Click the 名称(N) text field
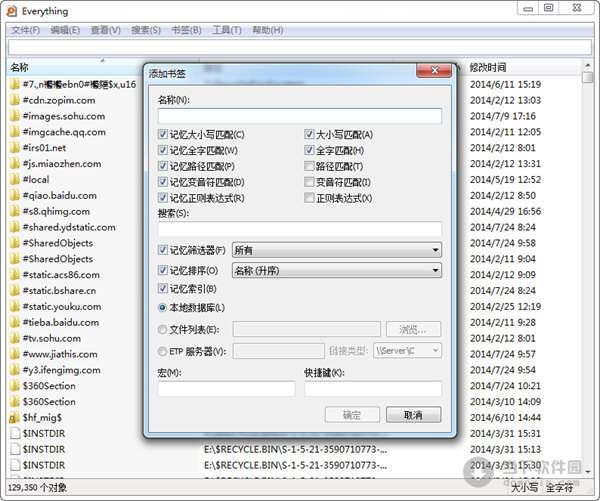600x501 pixels. [299, 115]
